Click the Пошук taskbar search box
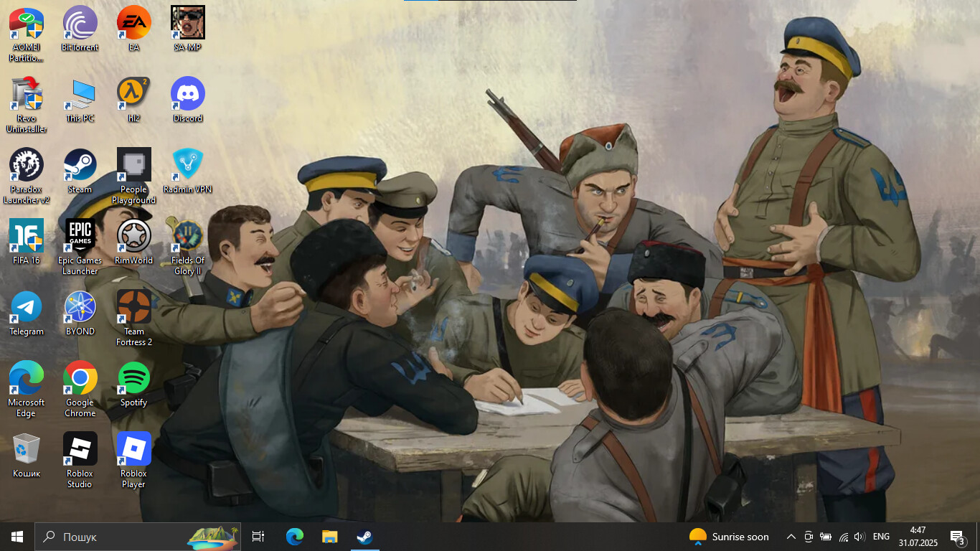Viewport: 980px width, 551px height. click(x=138, y=537)
